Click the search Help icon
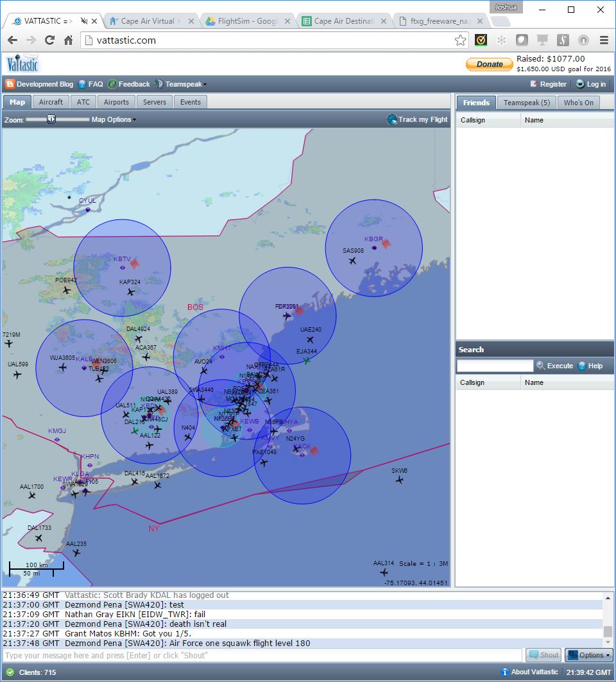The height and width of the screenshot is (682, 616). tap(581, 366)
